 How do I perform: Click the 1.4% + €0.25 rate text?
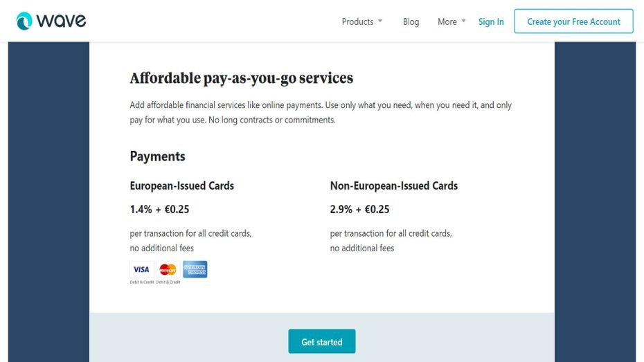pos(159,209)
